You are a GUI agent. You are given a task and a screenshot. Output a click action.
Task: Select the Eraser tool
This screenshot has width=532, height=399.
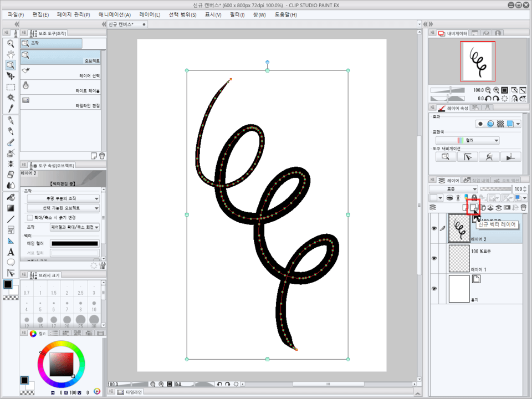click(x=11, y=175)
